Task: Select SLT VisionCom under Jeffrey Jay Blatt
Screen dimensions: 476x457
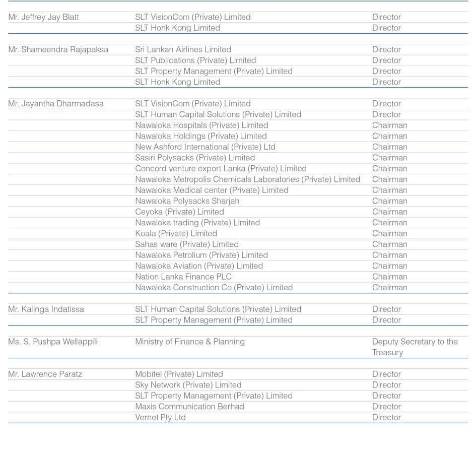Action: [x=193, y=17]
